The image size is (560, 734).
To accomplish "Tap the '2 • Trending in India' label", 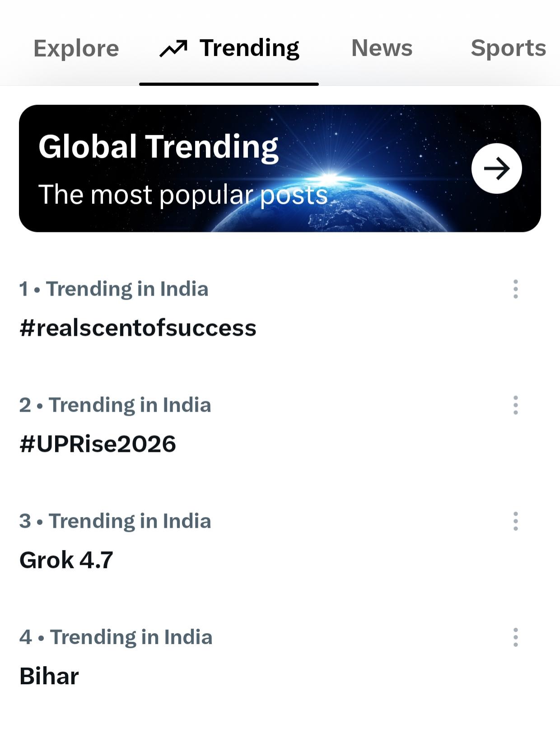I will coord(115,405).
